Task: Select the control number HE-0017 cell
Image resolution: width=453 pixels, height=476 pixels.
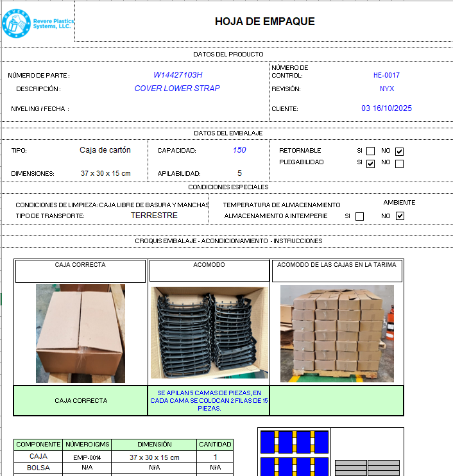Action: (x=386, y=75)
